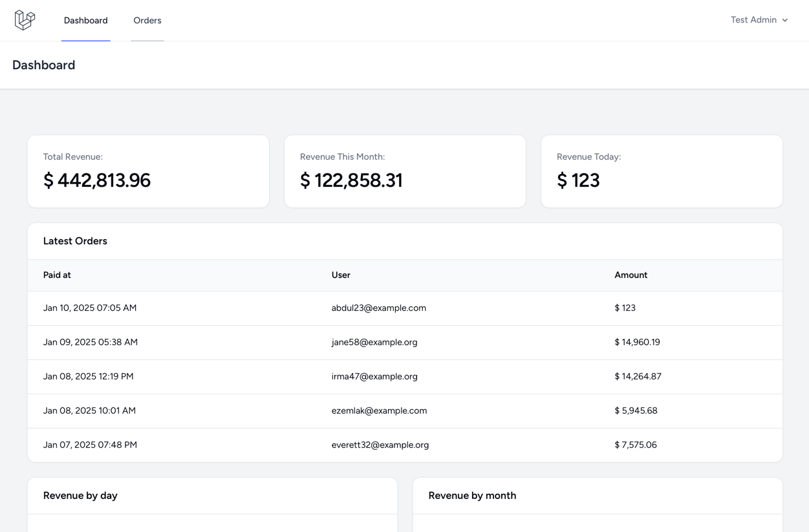Viewport: 809px width, 532px height.
Task: Click the Revenue by day panel heading
Action: coord(80,496)
